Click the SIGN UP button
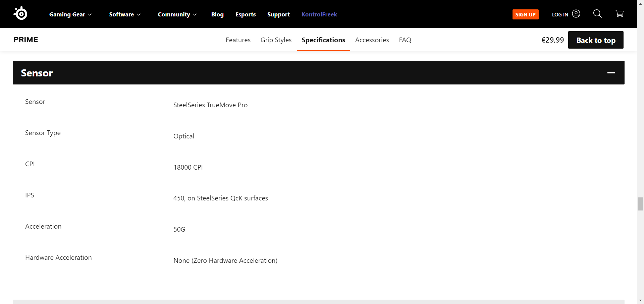Viewport: 644px width, 304px height. point(526,14)
